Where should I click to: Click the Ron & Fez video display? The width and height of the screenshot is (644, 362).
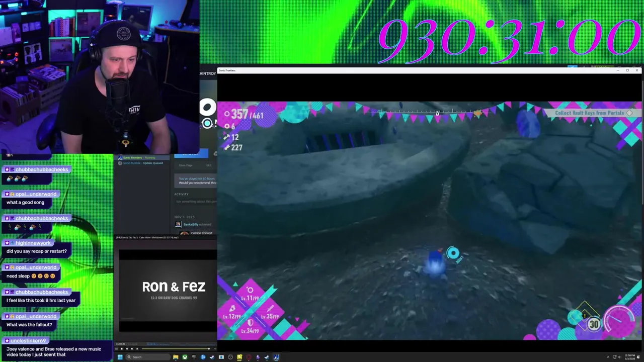pyautogui.click(x=168, y=291)
